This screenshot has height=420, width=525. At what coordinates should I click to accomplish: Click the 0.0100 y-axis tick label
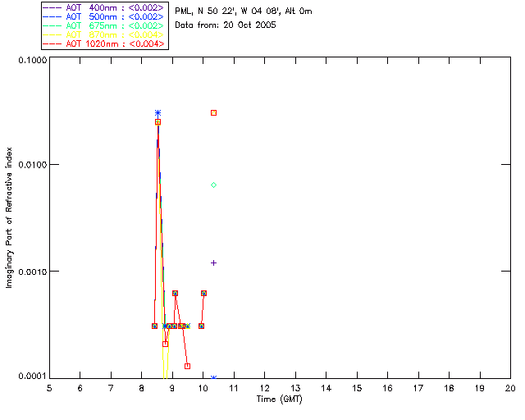(33, 165)
